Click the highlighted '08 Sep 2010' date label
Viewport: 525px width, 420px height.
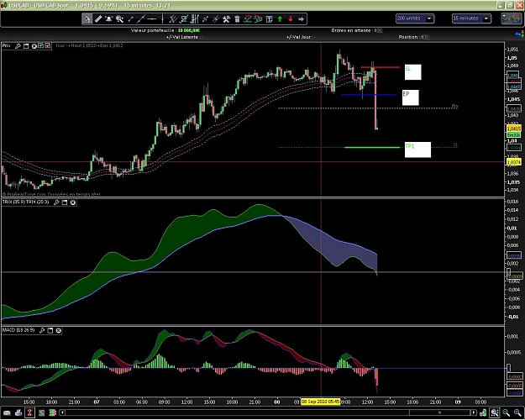click(x=320, y=402)
